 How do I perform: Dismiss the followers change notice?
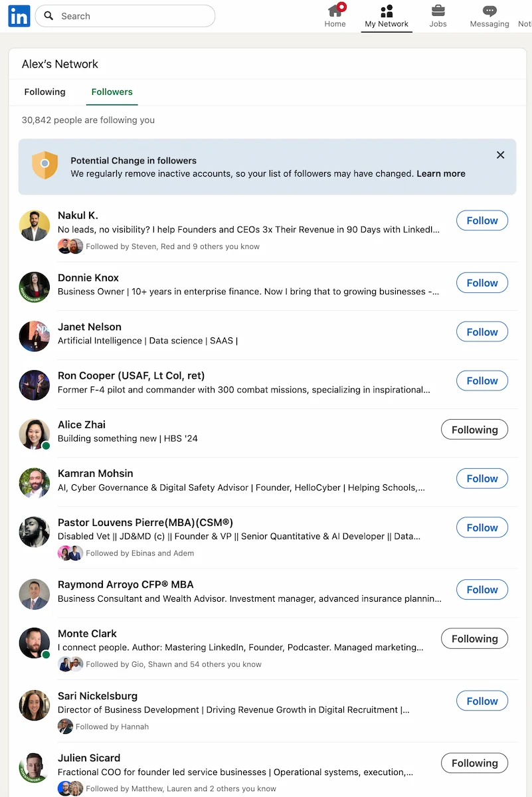[500, 155]
